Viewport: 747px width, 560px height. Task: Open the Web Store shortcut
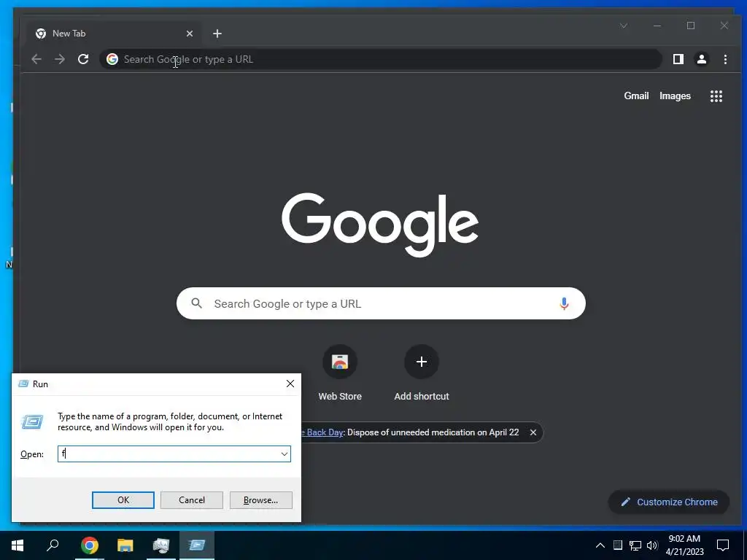pyautogui.click(x=340, y=373)
